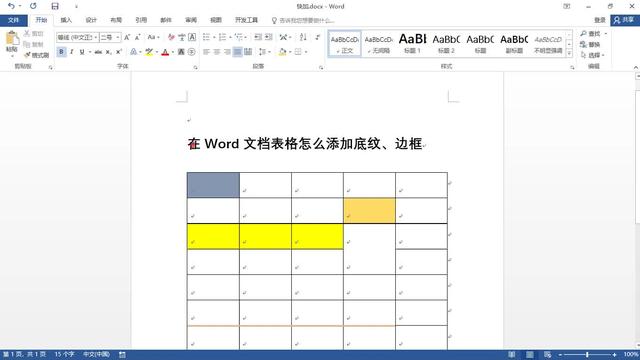The width and height of the screenshot is (640, 360).
Task: Click the Character Shading icon
Action: 181,52
